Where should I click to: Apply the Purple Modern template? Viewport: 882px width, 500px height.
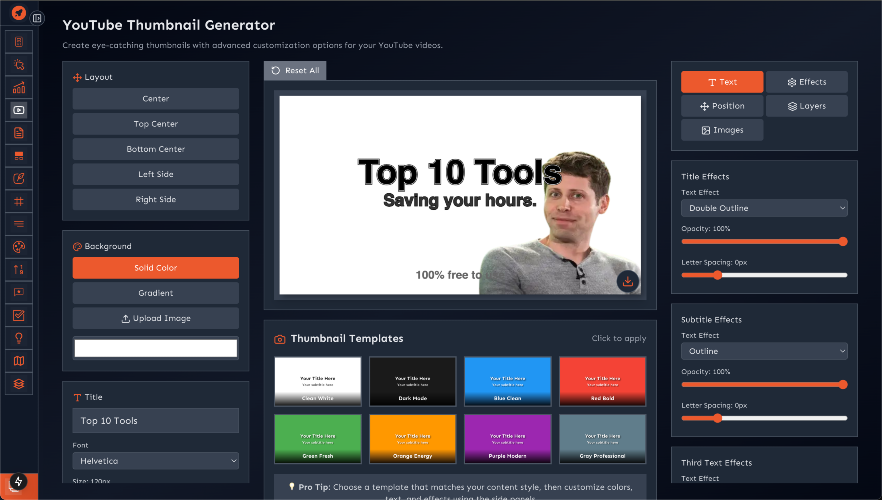pos(507,439)
